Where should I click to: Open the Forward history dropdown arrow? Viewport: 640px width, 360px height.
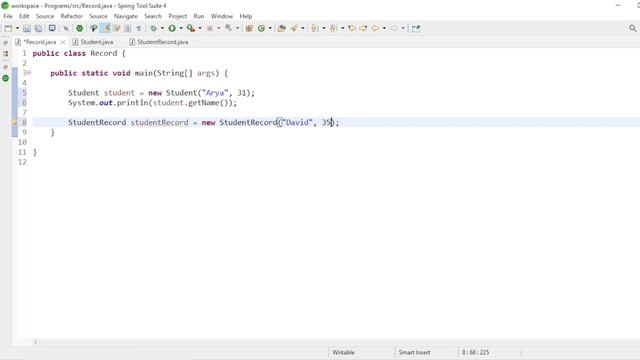tap(403, 28)
